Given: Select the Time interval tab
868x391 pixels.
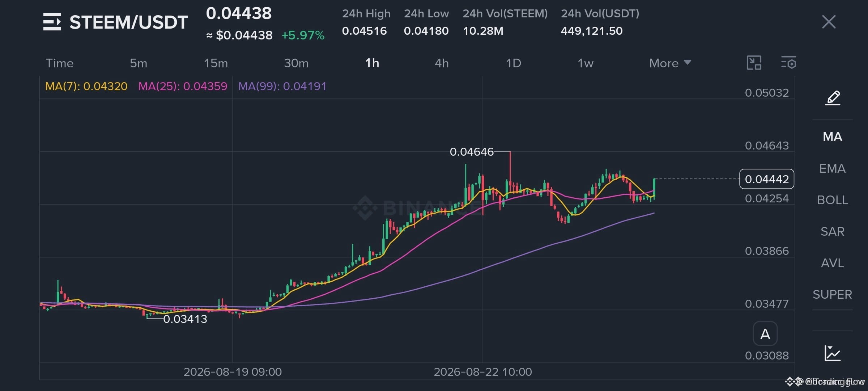Looking at the screenshot, I should coord(60,63).
